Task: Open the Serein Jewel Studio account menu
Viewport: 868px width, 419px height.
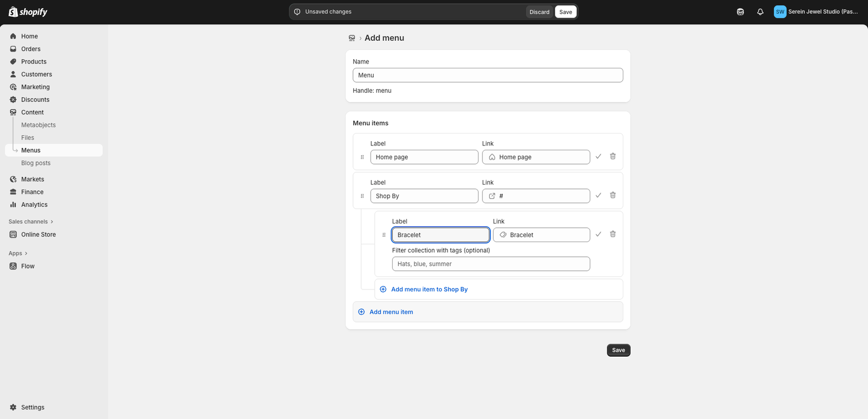Action: coord(816,12)
